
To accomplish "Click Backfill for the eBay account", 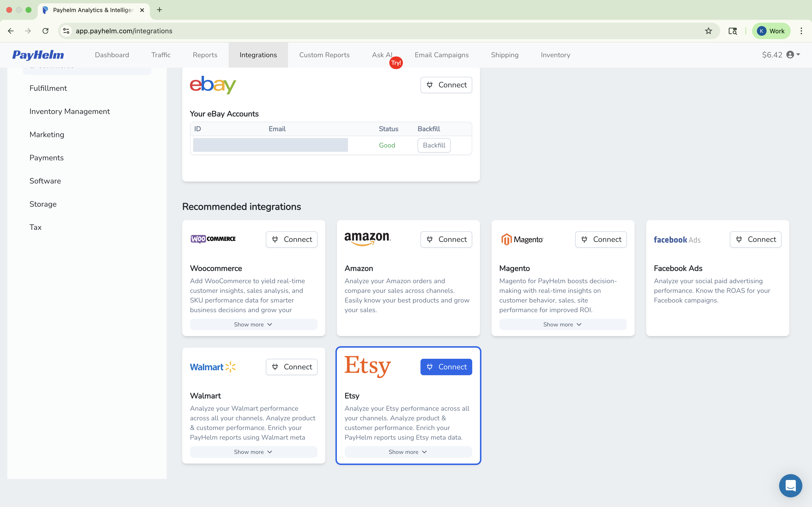I will click(x=434, y=145).
